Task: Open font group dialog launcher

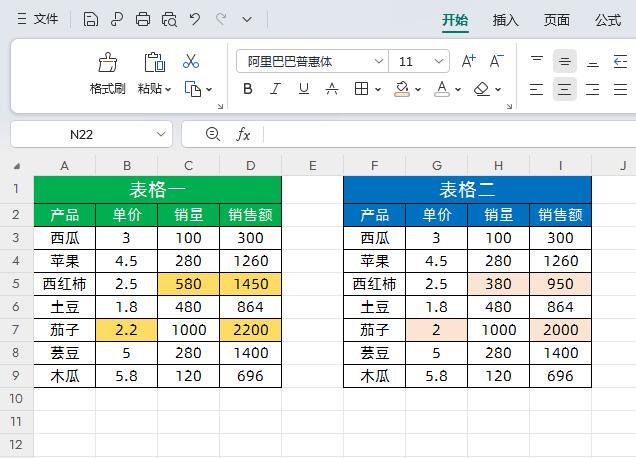Action: (x=509, y=106)
